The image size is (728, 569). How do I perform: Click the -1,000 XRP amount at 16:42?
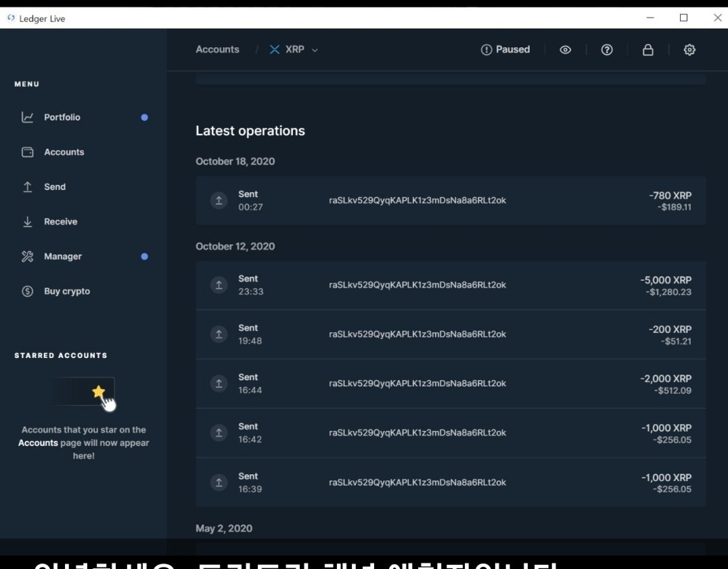tap(666, 428)
